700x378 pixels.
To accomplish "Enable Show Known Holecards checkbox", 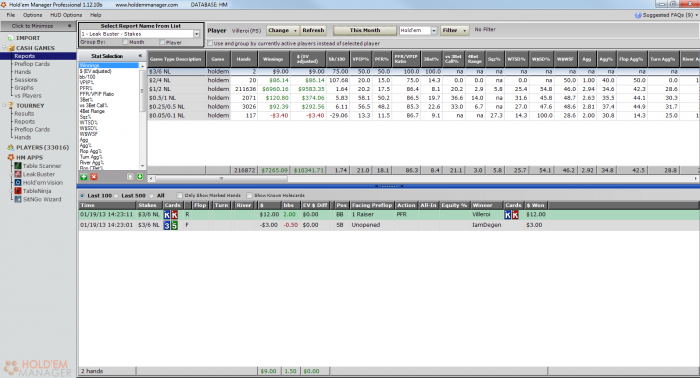I will [249, 195].
